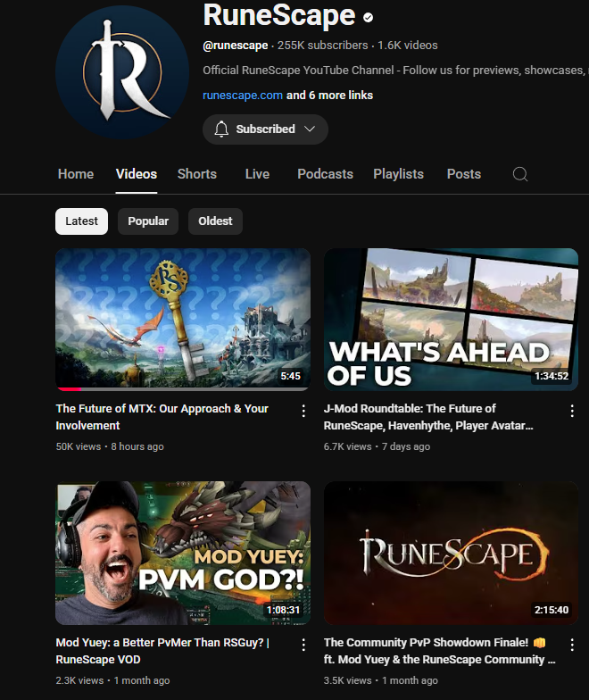Open the Podcasts tab

point(325,174)
